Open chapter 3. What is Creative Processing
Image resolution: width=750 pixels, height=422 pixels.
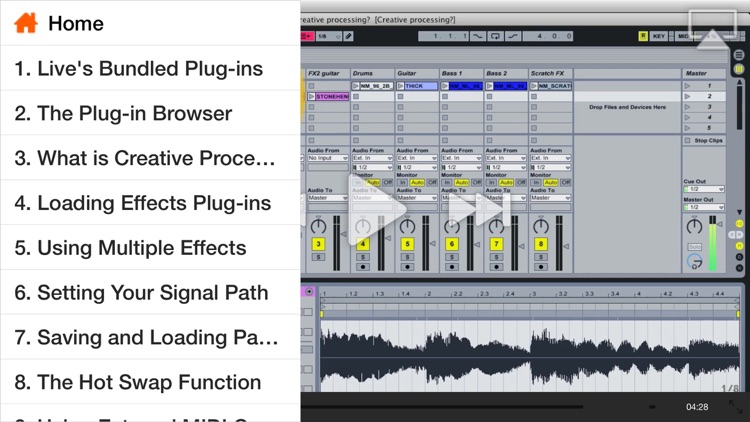tap(150, 158)
